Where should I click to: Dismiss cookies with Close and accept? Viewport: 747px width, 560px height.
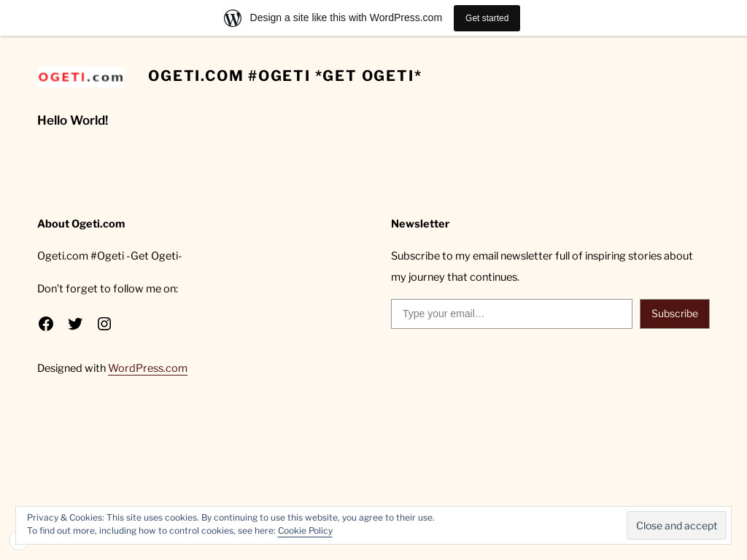[676, 526]
